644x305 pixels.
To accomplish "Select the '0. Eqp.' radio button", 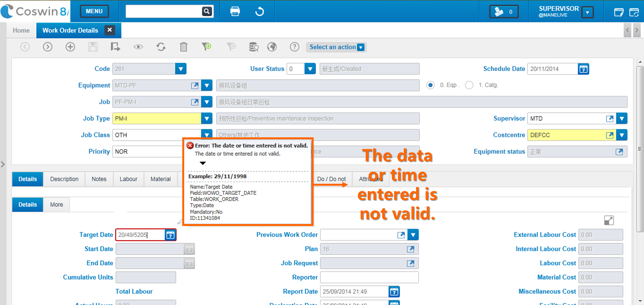I will [430, 85].
